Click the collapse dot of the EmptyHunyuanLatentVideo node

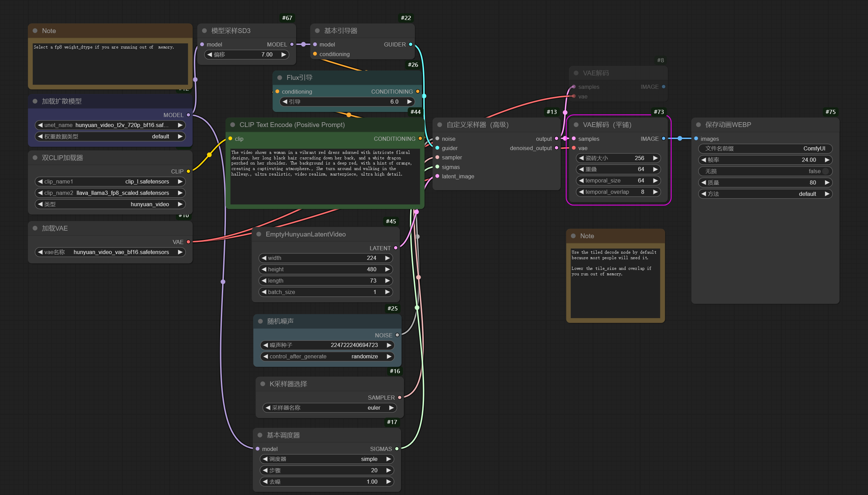pos(259,234)
